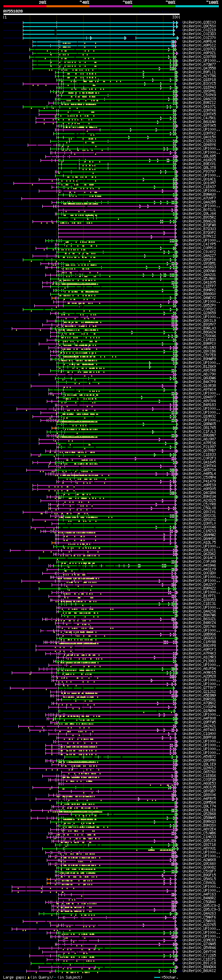Select the UniRef100_Q28659 label
The image size is (222, 980).
199,313
